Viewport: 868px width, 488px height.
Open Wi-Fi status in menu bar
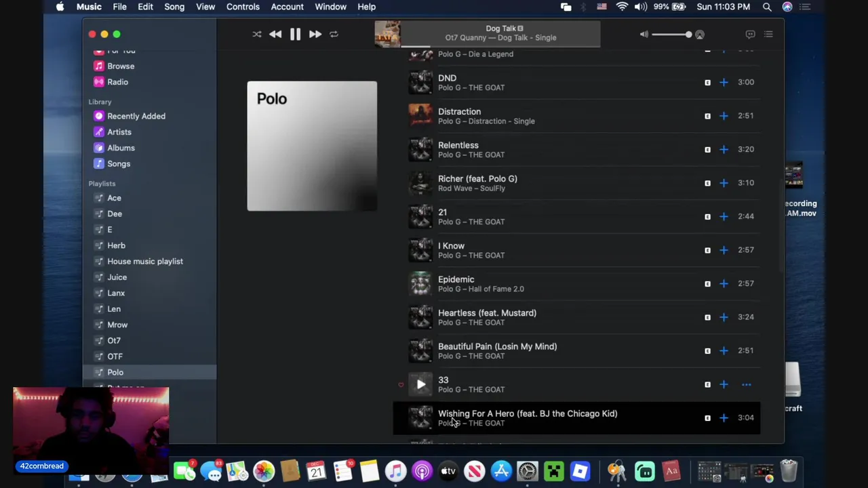tap(622, 7)
